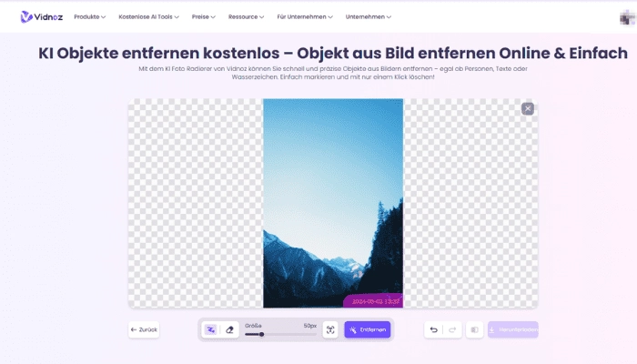Click the marked date watermark area
637x364 pixels.
374,301
